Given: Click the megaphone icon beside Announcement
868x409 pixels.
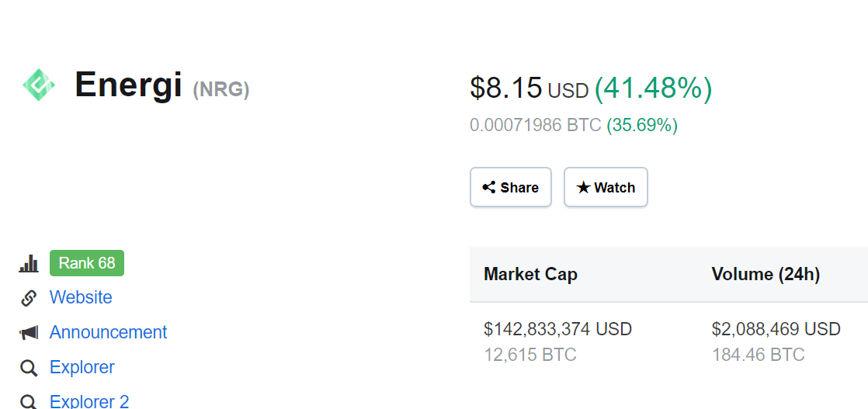Looking at the screenshot, I should tap(29, 333).
